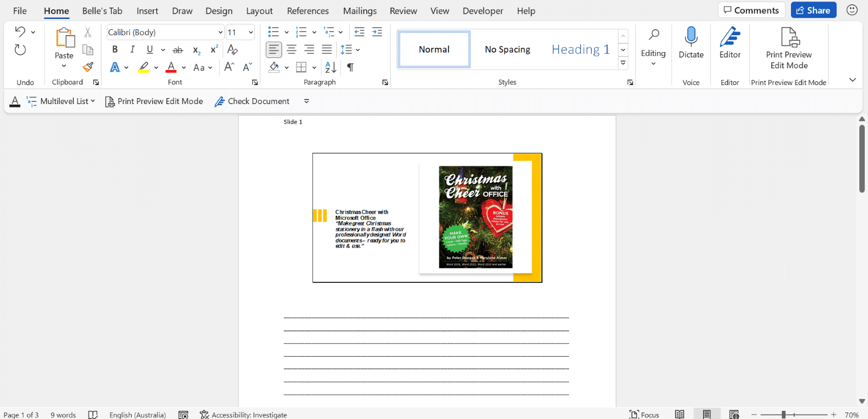Click the Cut scissors icon
Image resolution: width=868 pixels, height=419 pixels.
click(x=87, y=33)
